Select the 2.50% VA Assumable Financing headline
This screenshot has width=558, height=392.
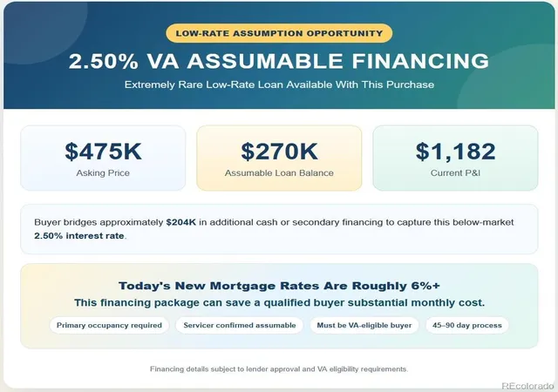point(279,61)
